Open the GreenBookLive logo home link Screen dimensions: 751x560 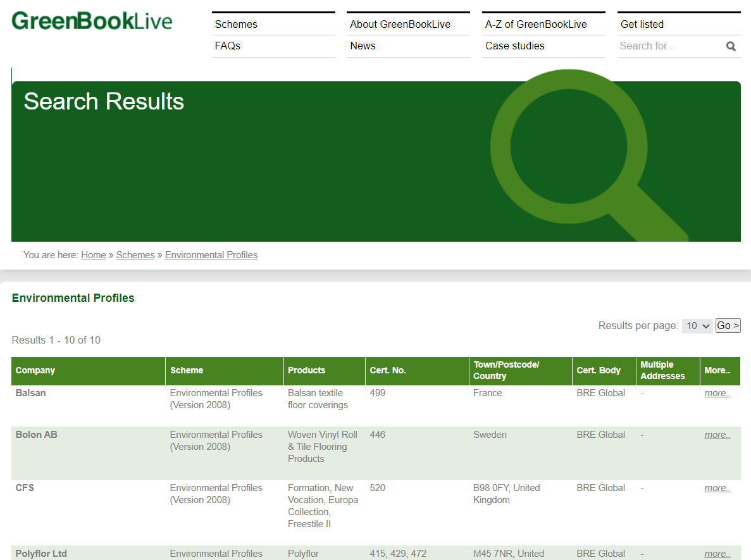[92, 21]
